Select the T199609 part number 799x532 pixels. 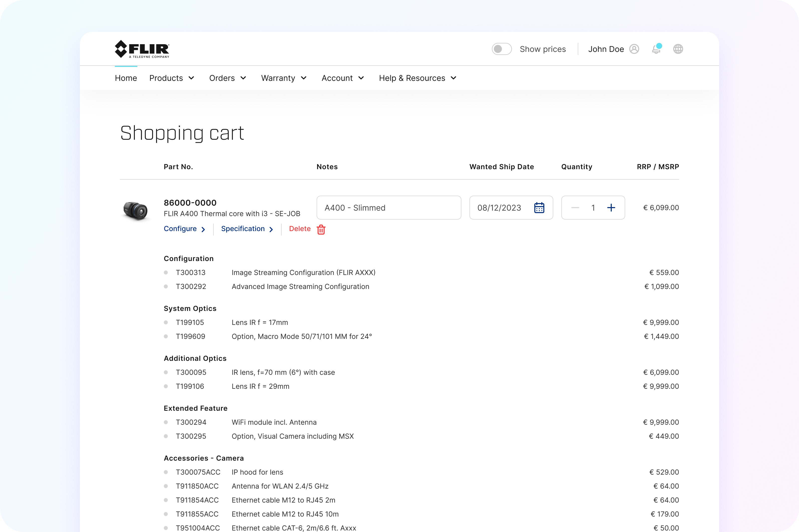pyautogui.click(x=191, y=336)
